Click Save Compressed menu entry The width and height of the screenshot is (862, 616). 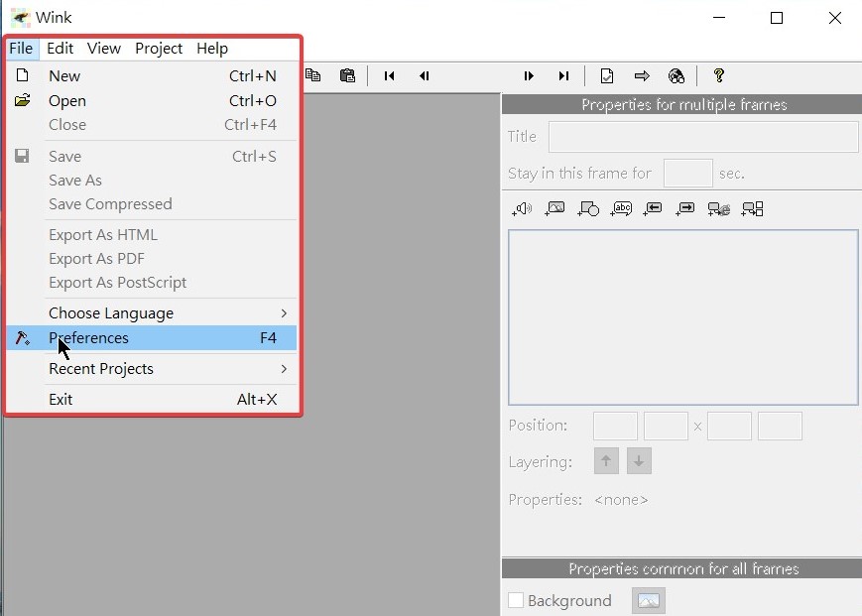(x=152, y=204)
